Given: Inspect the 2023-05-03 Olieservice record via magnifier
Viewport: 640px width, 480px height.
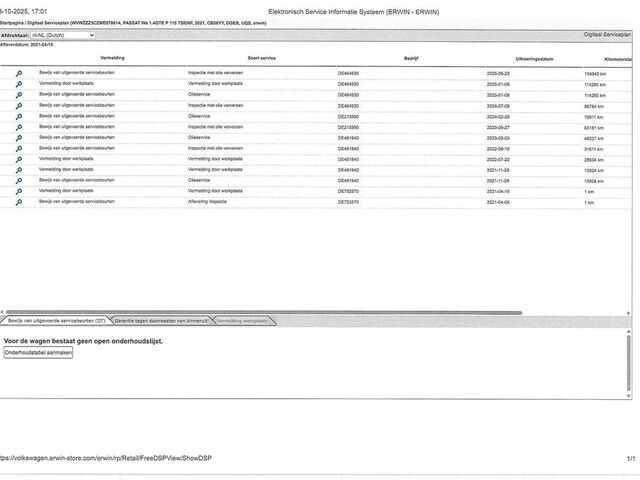Looking at the screenshot, I should coord(18,138).
